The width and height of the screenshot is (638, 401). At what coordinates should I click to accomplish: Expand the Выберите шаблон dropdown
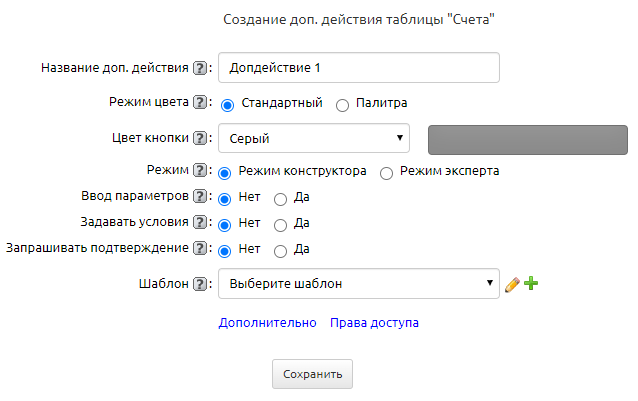tap(358, 284)
